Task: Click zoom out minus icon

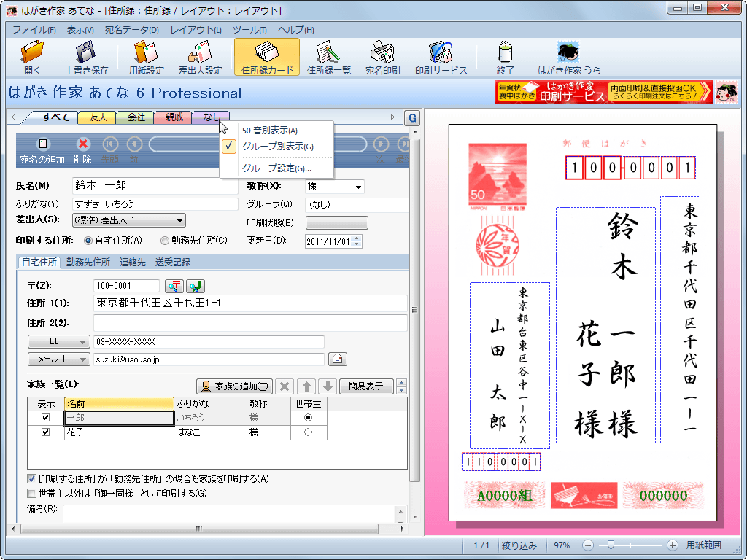Action: pos(588,545)
